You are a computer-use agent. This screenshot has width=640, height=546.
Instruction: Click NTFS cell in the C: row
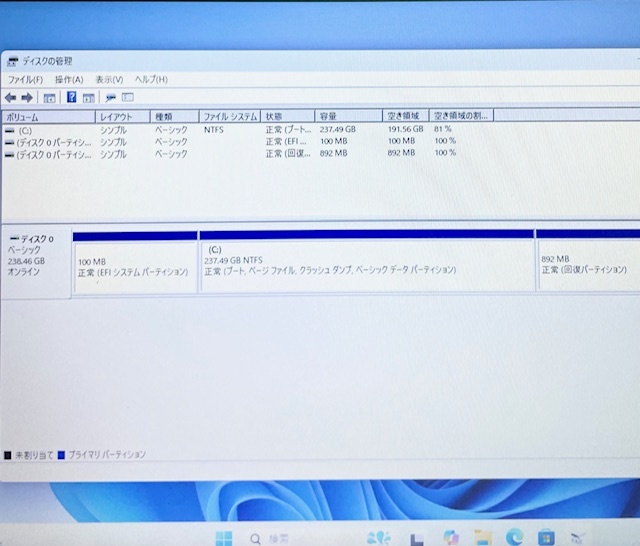214,130
